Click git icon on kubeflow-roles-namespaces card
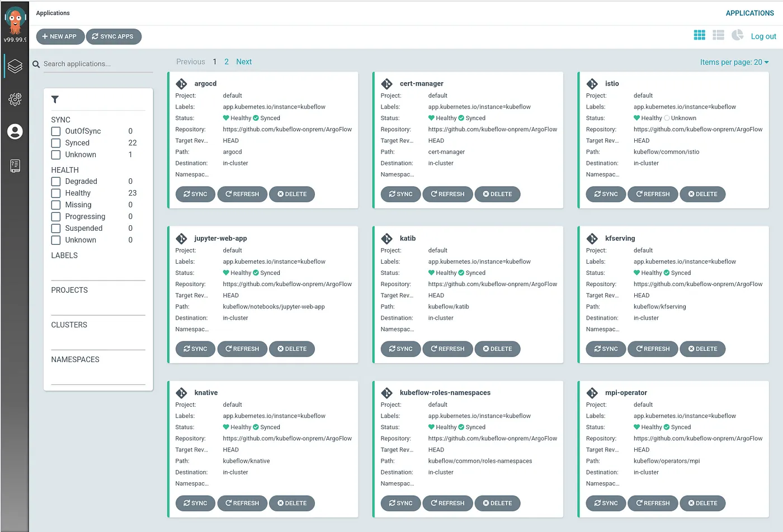 click(387, 393)
